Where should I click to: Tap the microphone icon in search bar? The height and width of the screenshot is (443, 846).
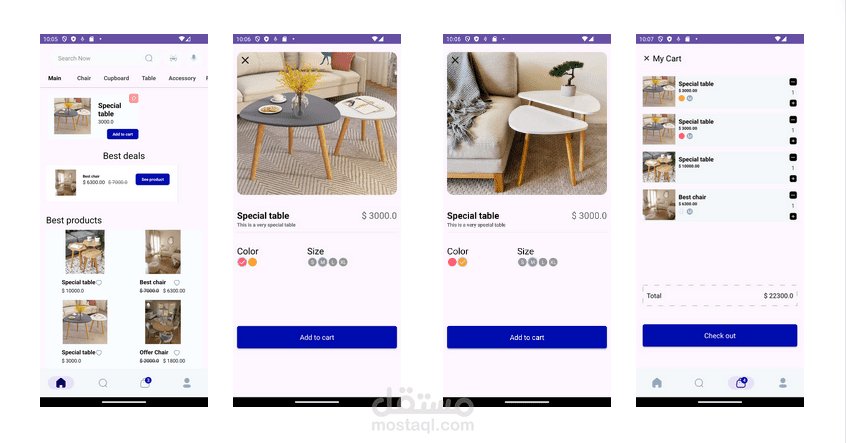point(194,58)
